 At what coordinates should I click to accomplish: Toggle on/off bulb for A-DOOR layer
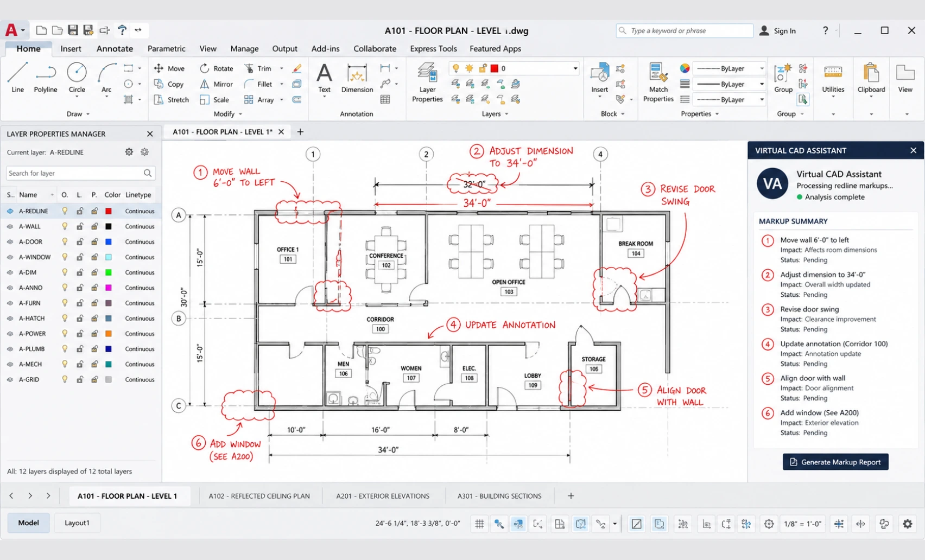65,241
